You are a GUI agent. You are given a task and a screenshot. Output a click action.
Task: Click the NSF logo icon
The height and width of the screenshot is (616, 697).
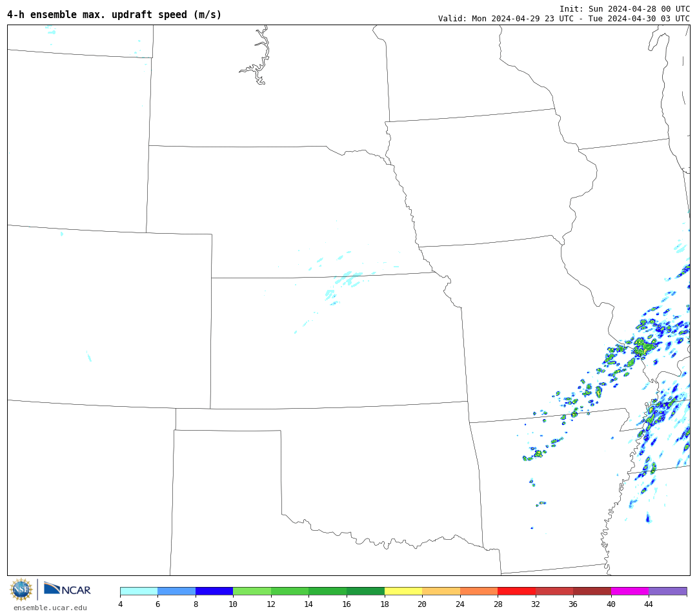click(21, 590)
